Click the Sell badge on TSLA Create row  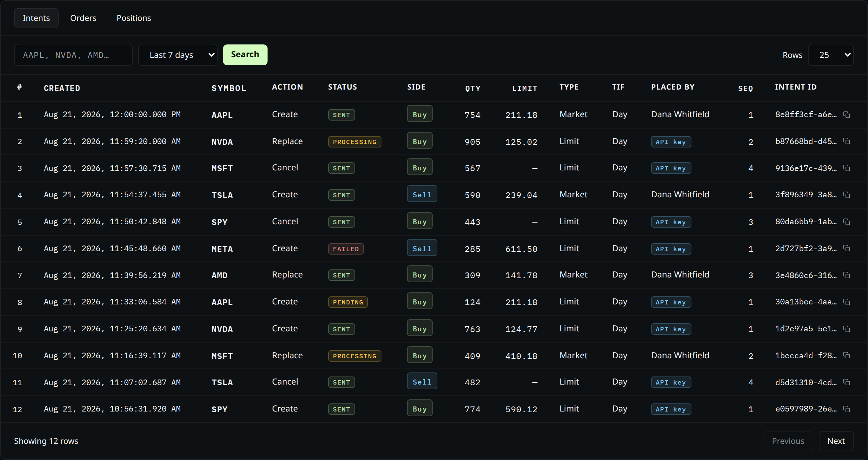click(x=422, y=194)
